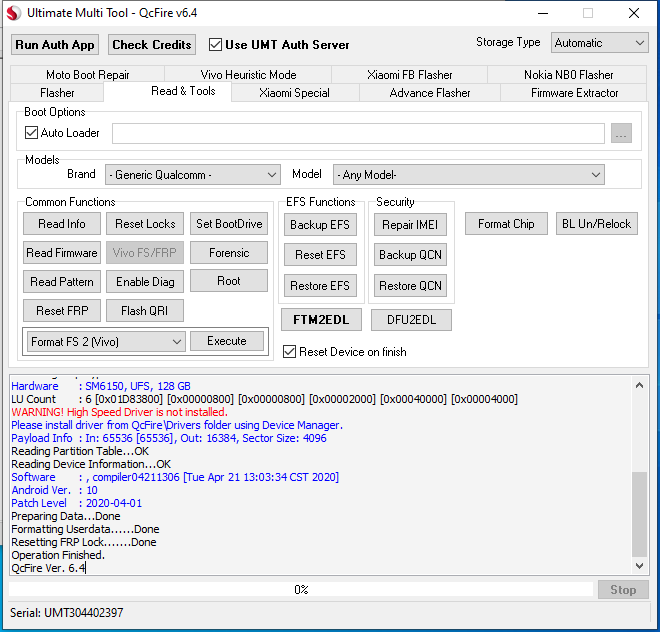Switch to the Flasher tab
This screenshot has width=660, height=632.
[57, 93]
